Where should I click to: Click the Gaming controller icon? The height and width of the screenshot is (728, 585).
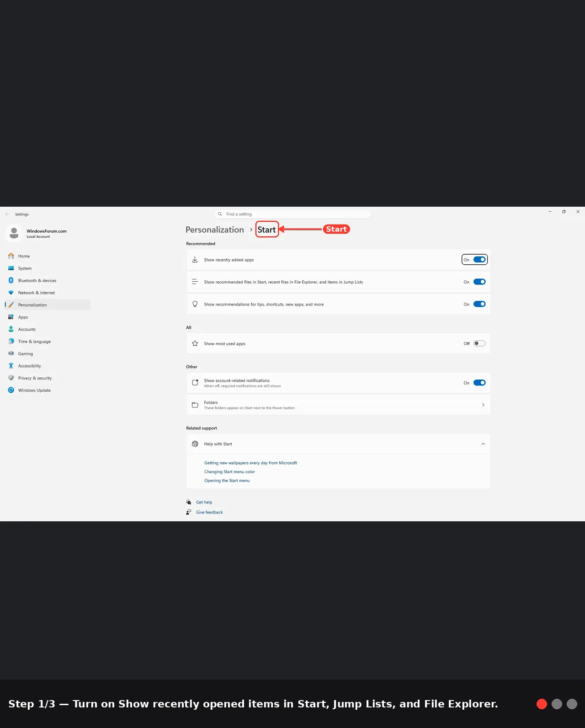[11, 353]
